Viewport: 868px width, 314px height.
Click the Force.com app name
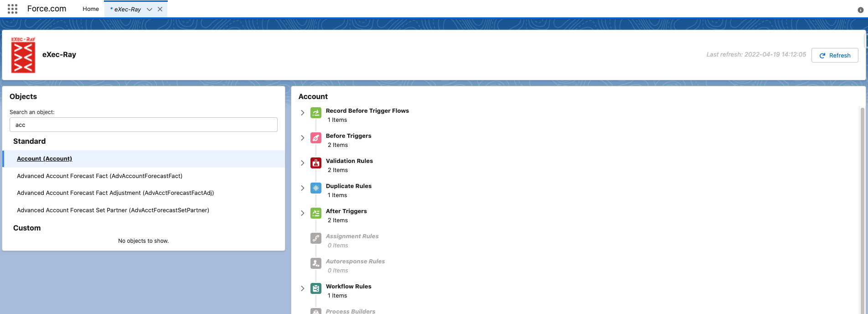point(47,9)
